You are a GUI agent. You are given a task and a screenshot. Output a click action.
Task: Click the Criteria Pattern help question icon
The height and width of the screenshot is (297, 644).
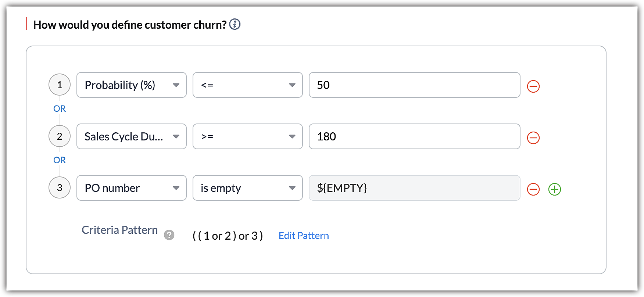pyautogui.click(x=169, y=235)
